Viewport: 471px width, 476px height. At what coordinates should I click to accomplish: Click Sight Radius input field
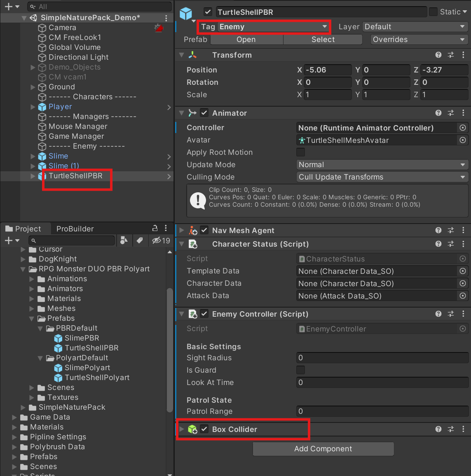click(382, 357)
